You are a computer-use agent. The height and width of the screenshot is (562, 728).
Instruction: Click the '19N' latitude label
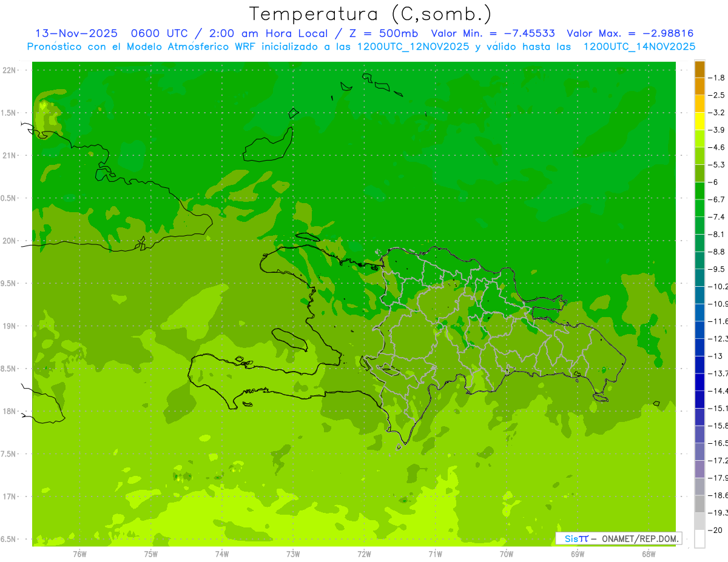tap(10, 326)
